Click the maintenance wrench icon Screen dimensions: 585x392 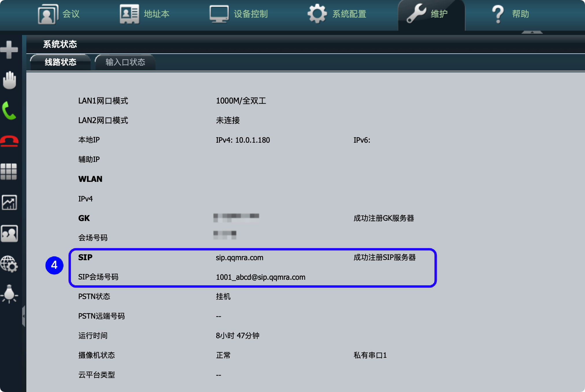point(416,13)
